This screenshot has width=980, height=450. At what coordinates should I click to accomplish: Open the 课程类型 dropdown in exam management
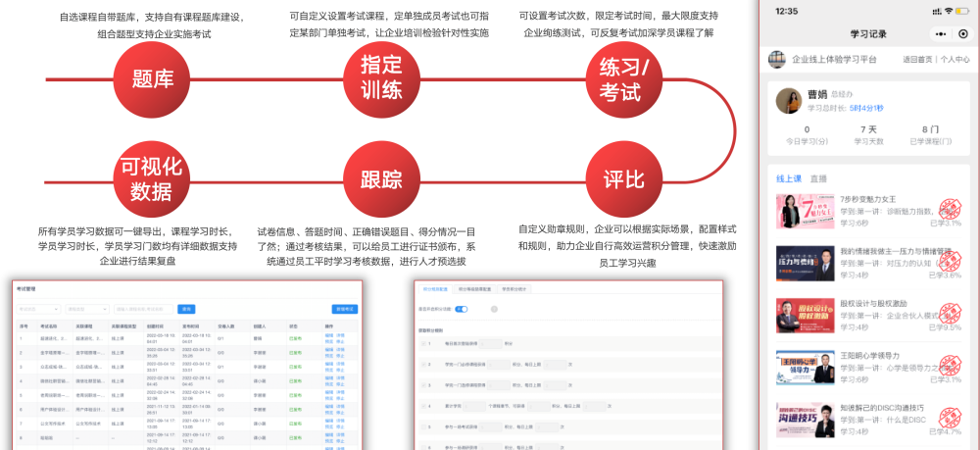87,310
